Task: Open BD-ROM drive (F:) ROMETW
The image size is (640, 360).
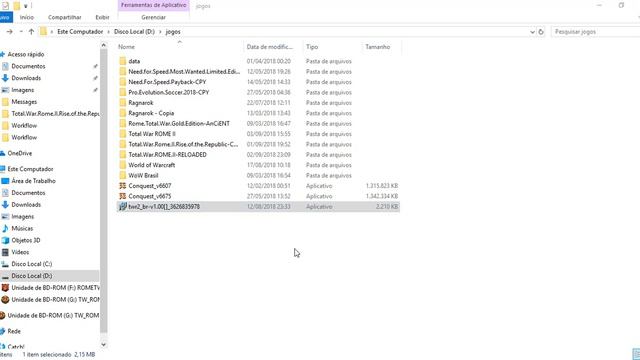Action: coord(55,288)
